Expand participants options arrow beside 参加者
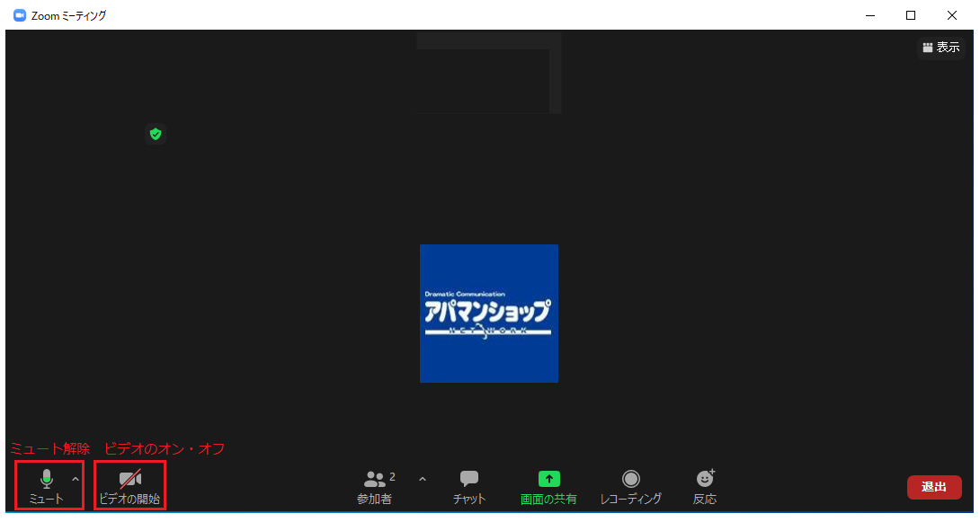Screen dimensions: 980x522 [x=423, y=480]
